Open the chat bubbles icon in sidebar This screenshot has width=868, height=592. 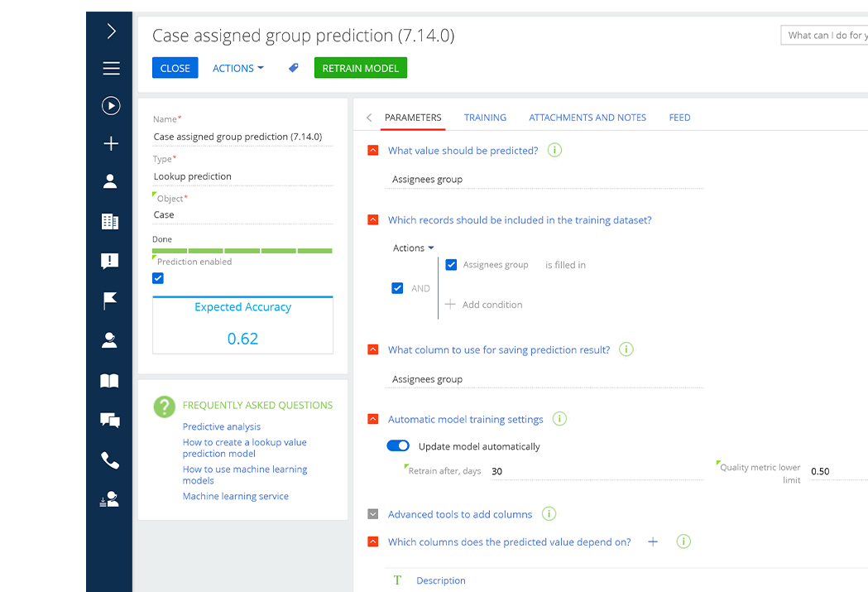coord(110,420)
